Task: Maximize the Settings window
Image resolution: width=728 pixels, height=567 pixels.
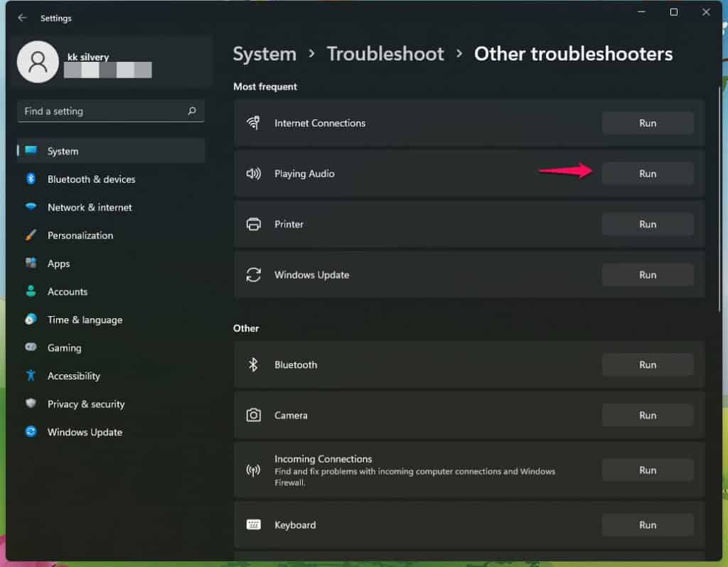Action: (x=674, y=12)
